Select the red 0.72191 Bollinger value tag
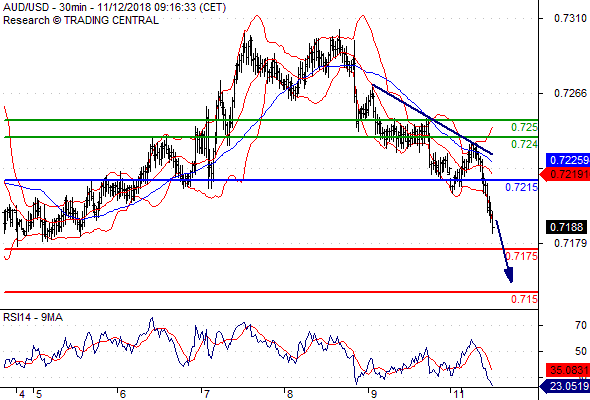590x400 pixels. pyautogui.click(x=565, y=175)
